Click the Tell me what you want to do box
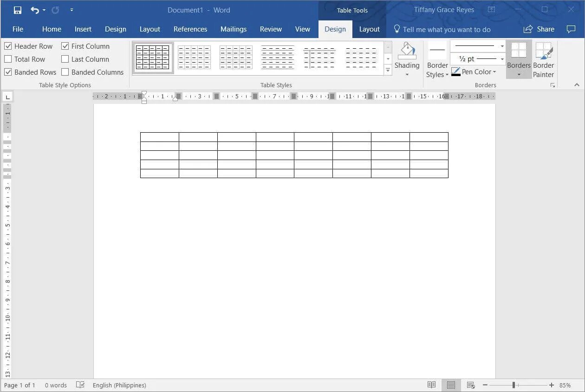The image size is (585, 392). [447, 29]
